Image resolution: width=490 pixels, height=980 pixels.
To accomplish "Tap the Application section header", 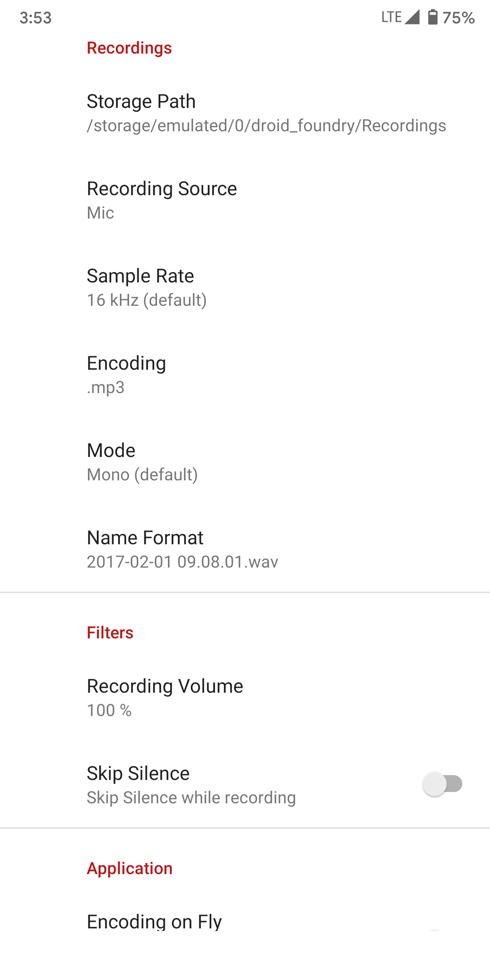I will [x=129, y=868].
